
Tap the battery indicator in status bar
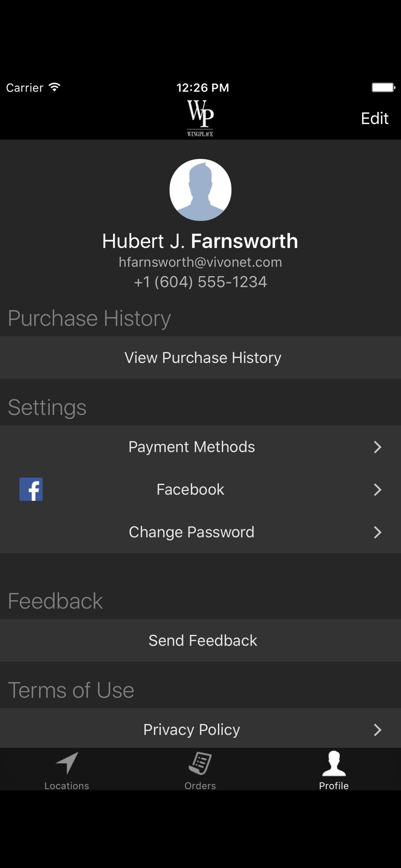383,87
